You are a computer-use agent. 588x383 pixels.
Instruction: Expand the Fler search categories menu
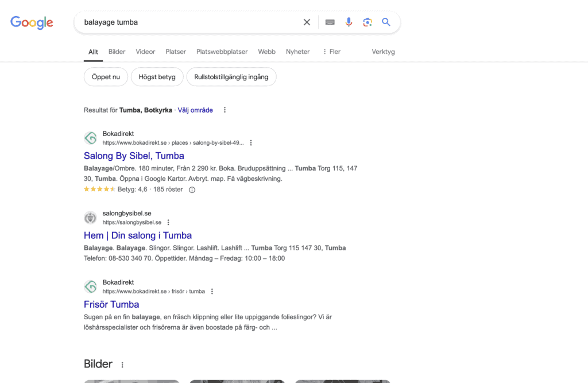click(331, 52)
